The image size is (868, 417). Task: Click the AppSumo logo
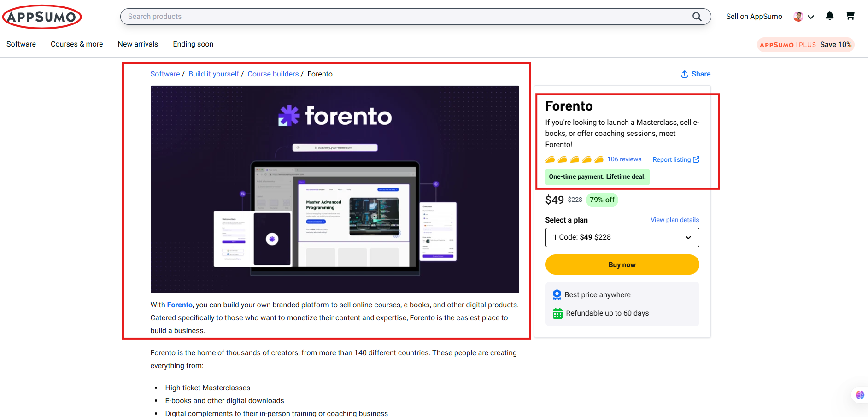coord(42,17)
